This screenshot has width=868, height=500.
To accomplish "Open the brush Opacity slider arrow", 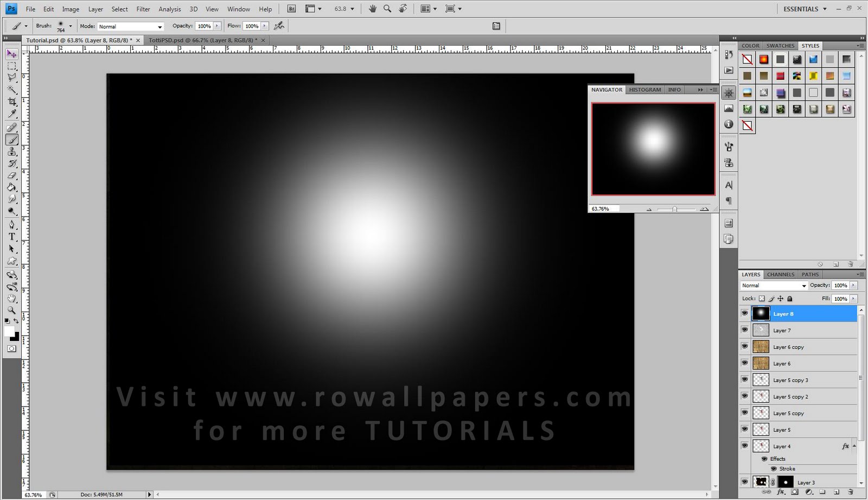I will pos(218,26).
